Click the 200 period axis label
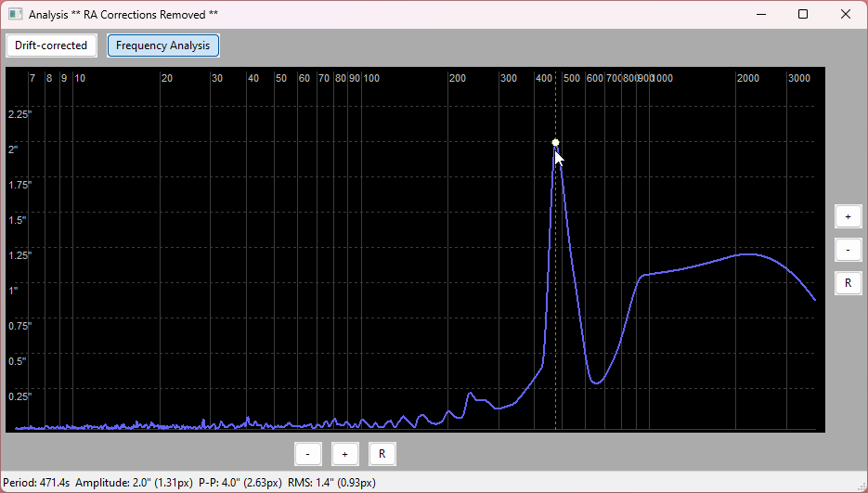The image size is (868, 493). [458, 78]
